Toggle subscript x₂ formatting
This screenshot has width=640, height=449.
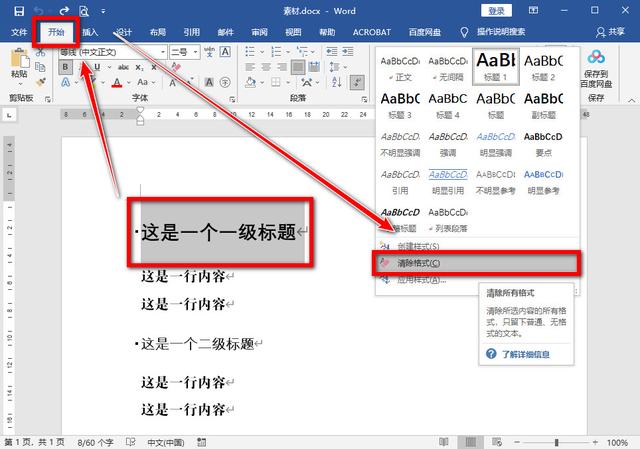pyautogui.click(x=141, y=67)
